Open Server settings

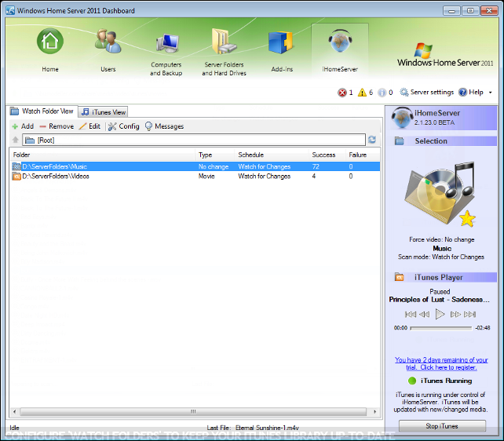(x=426, y=92)
